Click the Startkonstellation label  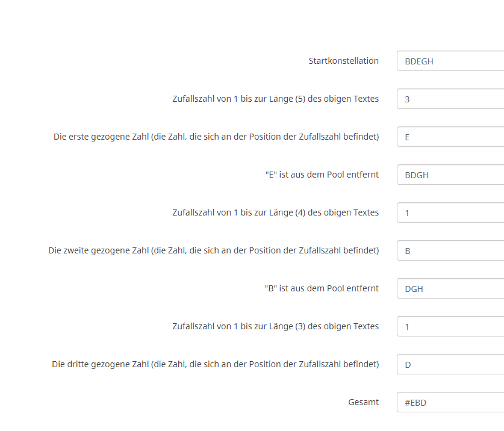click(343, 61)
